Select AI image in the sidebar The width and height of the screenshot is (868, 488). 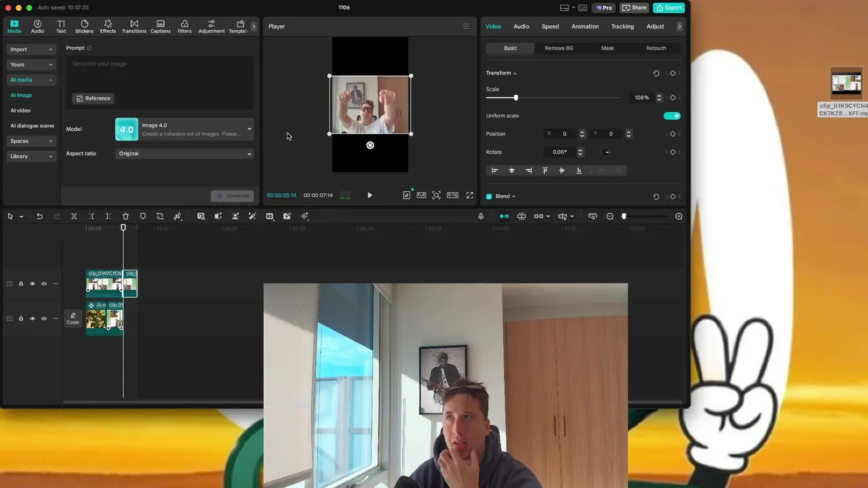click(x=21, y=95)
